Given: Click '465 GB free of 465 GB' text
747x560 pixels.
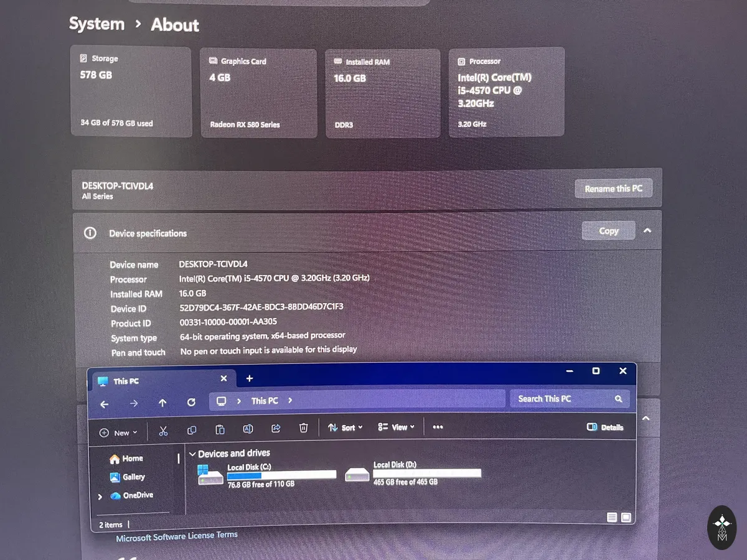Looking at the screenshot, I should pyautogui.click(x=405, y=482).
